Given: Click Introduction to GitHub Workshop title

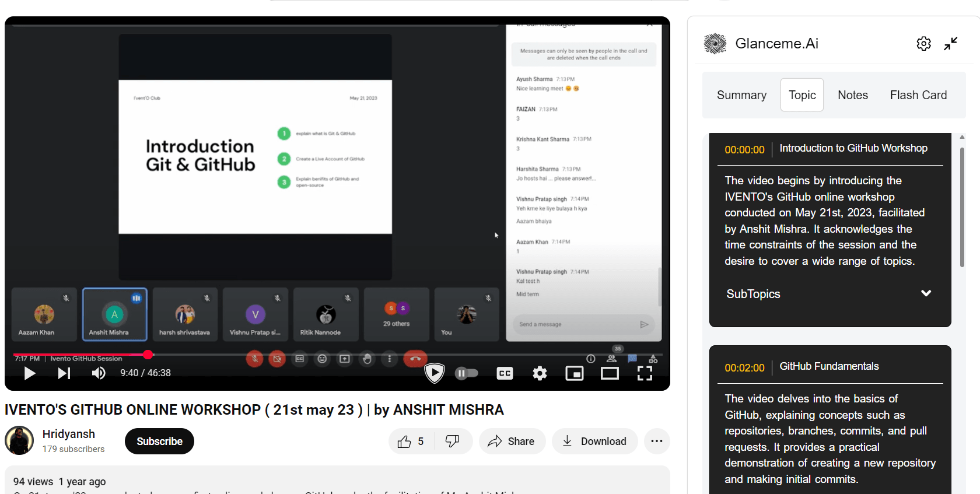Looking at the screenshot, I should 853,148.
